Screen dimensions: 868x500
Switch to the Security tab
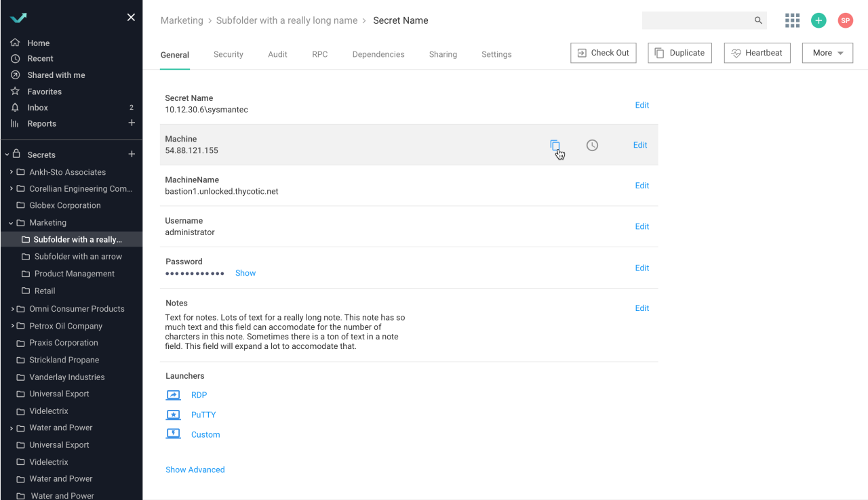pos(229,54)
